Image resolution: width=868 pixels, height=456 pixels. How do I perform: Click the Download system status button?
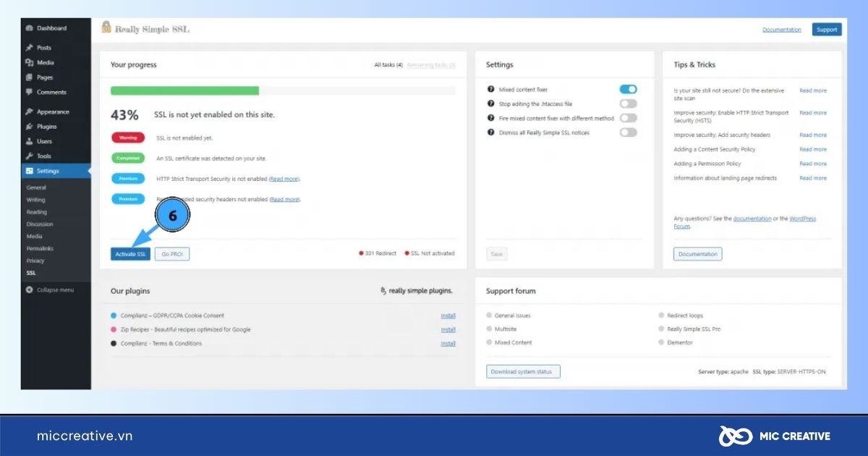coord(523,372)
